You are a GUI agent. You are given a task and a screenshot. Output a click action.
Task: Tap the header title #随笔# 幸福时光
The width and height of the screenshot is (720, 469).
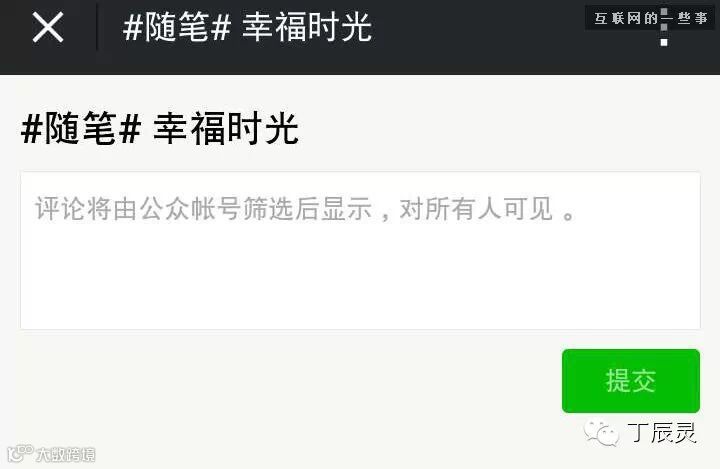click(x=247, y=27)
